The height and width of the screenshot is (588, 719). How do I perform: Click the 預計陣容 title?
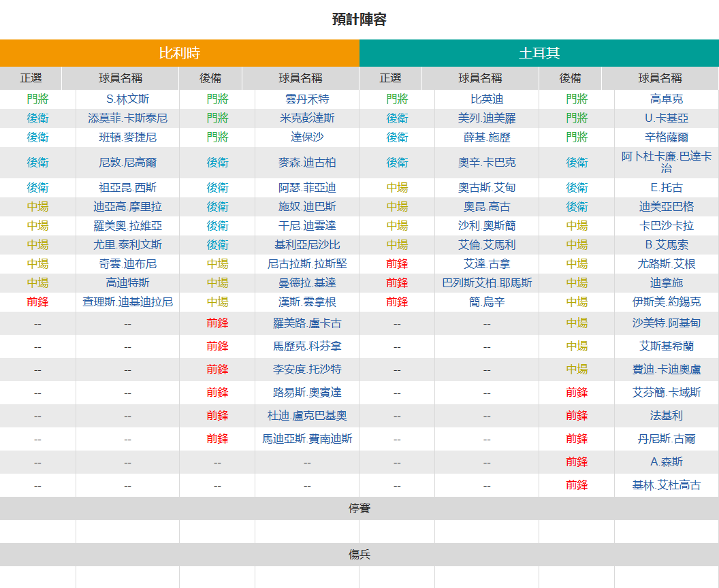pos(359,19)
